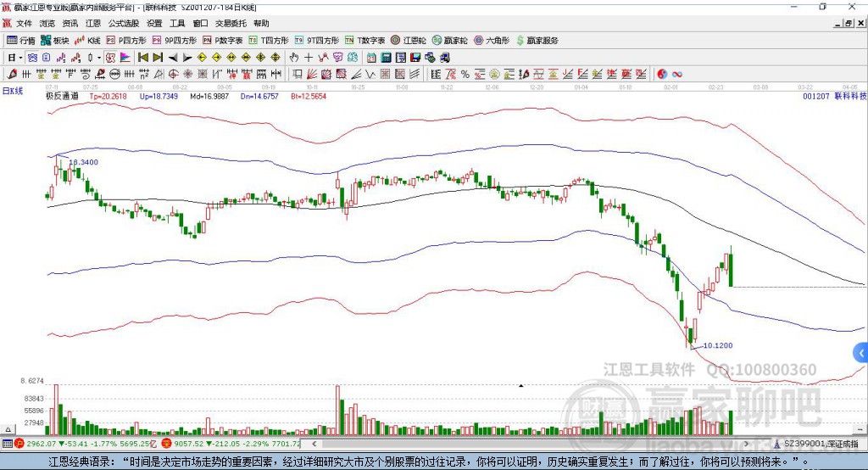Click the 001207 联科科技 stock label
Viewport: 868px width, 470px height.
click(834, 96)
